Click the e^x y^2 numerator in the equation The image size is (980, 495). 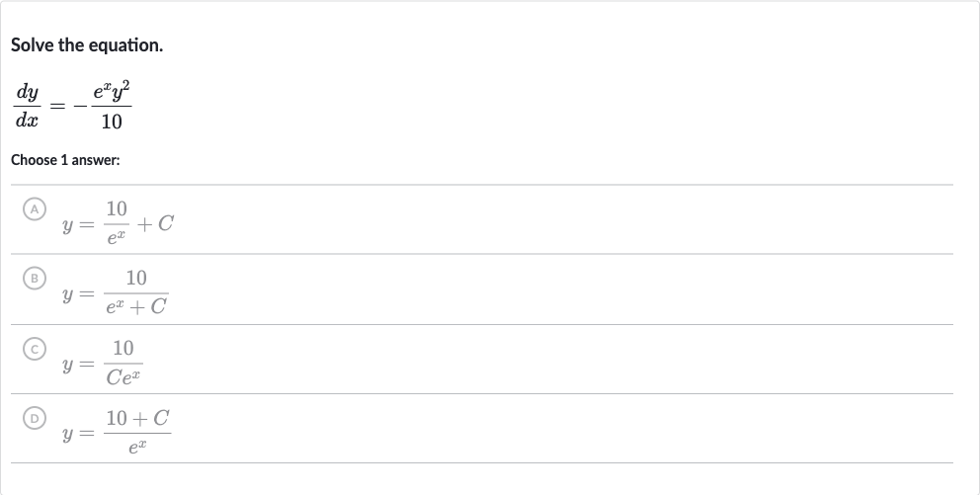[112, 92]
